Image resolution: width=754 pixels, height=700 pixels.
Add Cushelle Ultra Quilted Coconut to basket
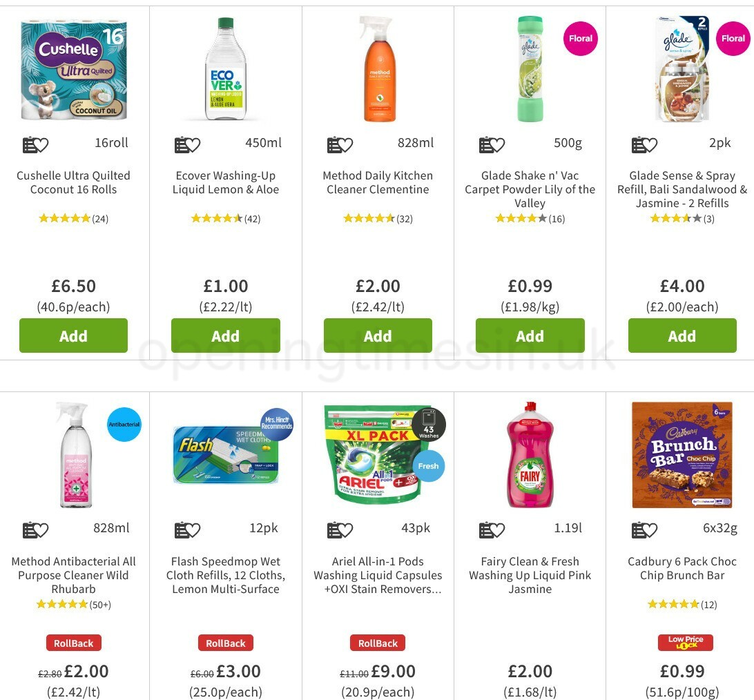(73, 336)
